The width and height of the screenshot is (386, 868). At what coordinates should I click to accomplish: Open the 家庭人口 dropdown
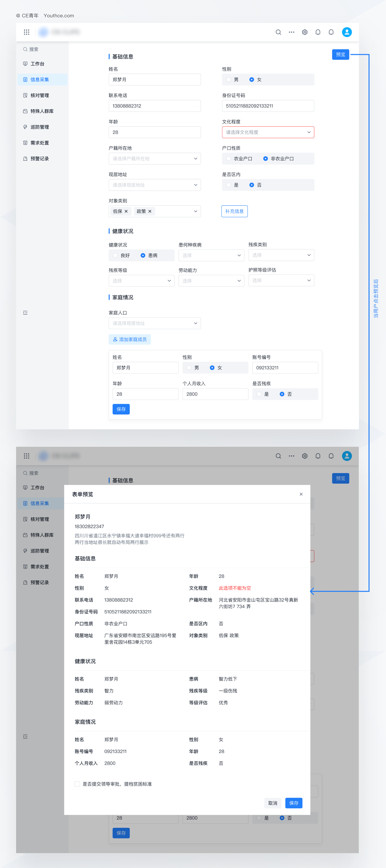click(x=155, y=323)
